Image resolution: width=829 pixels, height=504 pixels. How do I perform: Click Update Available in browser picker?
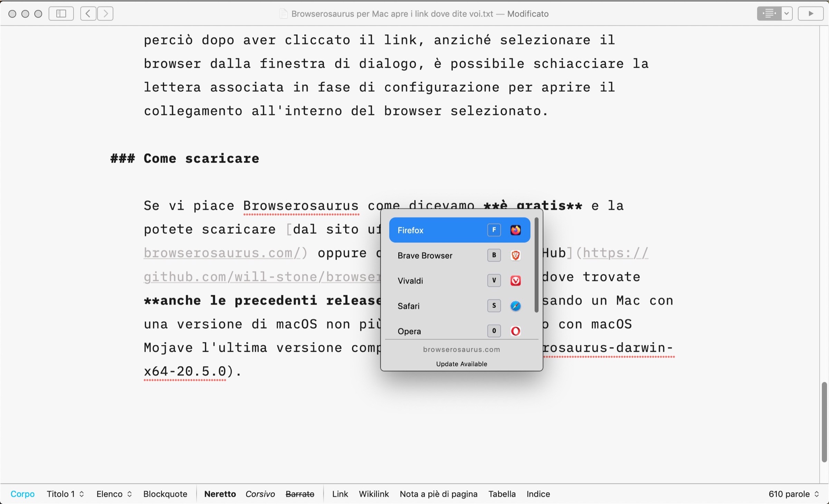click(x=461, y=364)
